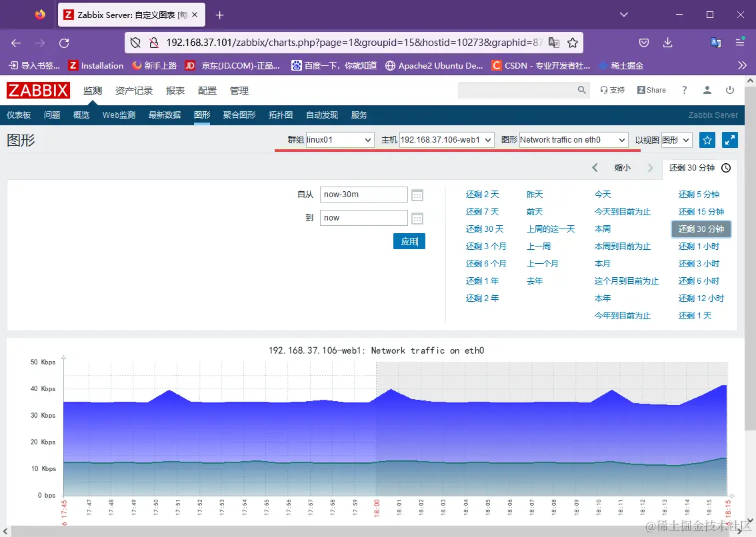Open the Pocket save icon

(x=643, y=43)
